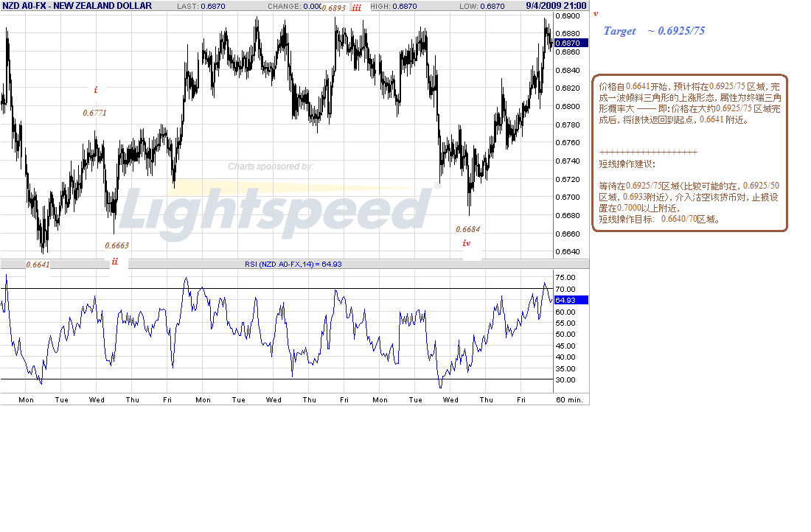Click the 50.00 RSI axis label

(x=565, y=335)
